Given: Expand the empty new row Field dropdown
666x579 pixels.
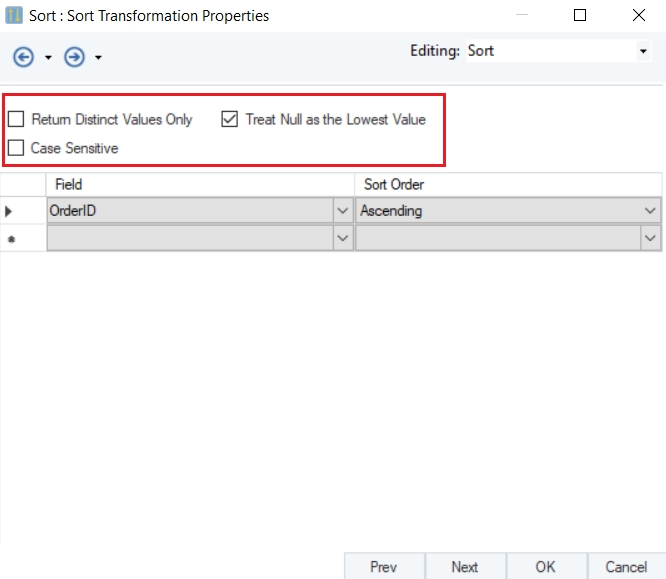Looking at the screenshot, I should point(343,238).
